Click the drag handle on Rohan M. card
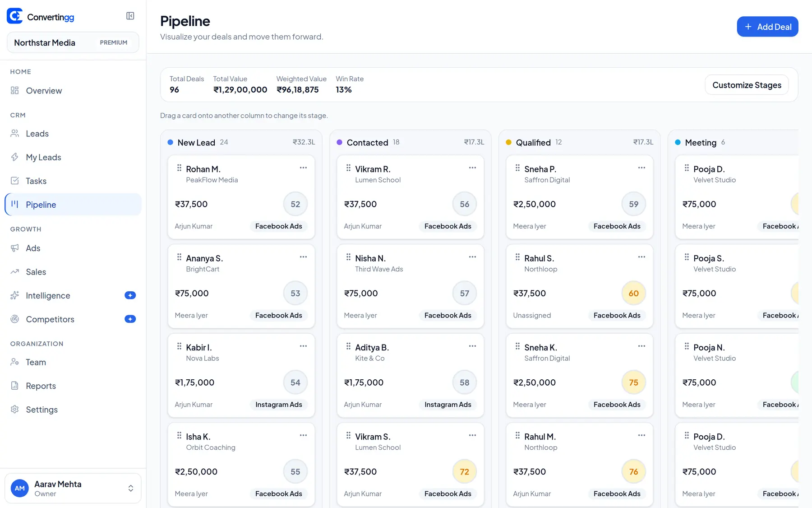 pyautogui.click(x=179, y=168)
